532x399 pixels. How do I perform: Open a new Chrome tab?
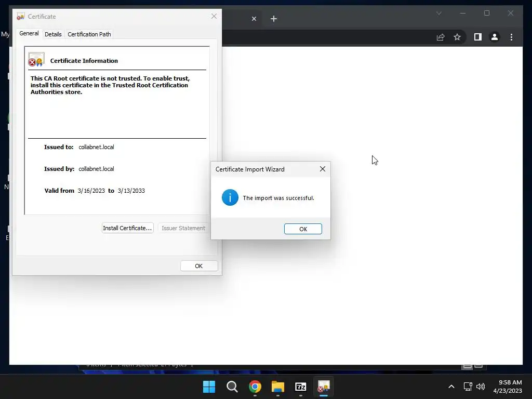[274, 19]
